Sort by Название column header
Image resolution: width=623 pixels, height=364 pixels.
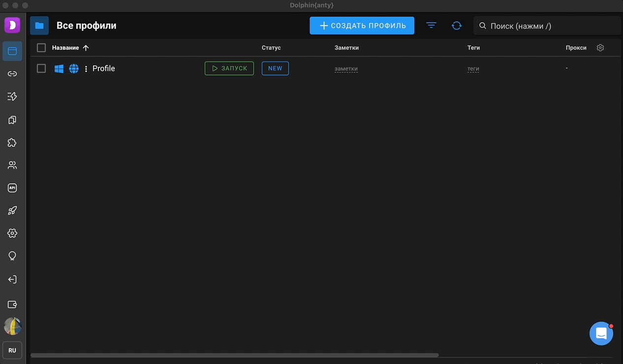[65, 48]
